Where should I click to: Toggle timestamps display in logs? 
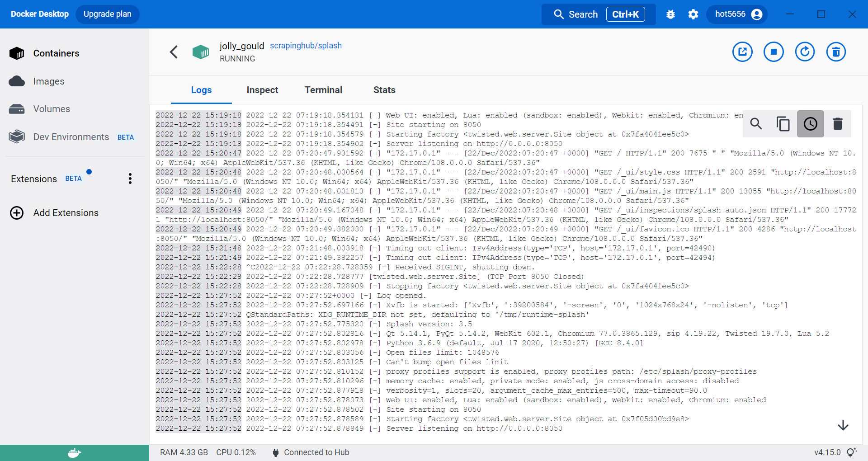coord(810,123)
